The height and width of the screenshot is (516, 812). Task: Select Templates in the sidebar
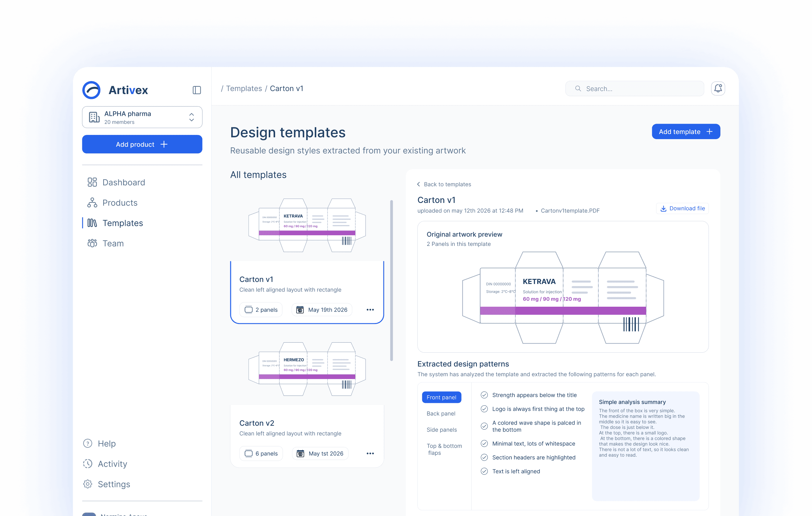coord(115,223)
